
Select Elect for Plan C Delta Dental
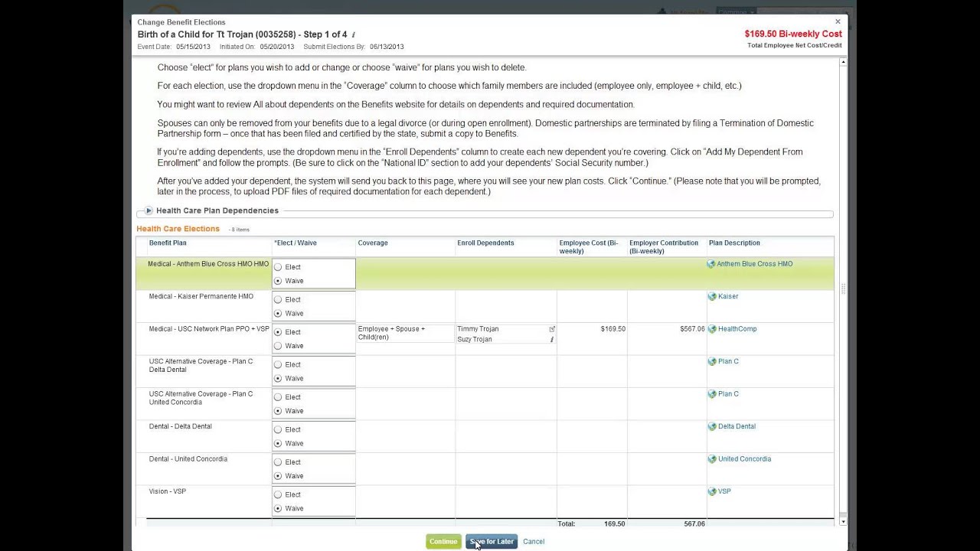(x=278, y=364)
